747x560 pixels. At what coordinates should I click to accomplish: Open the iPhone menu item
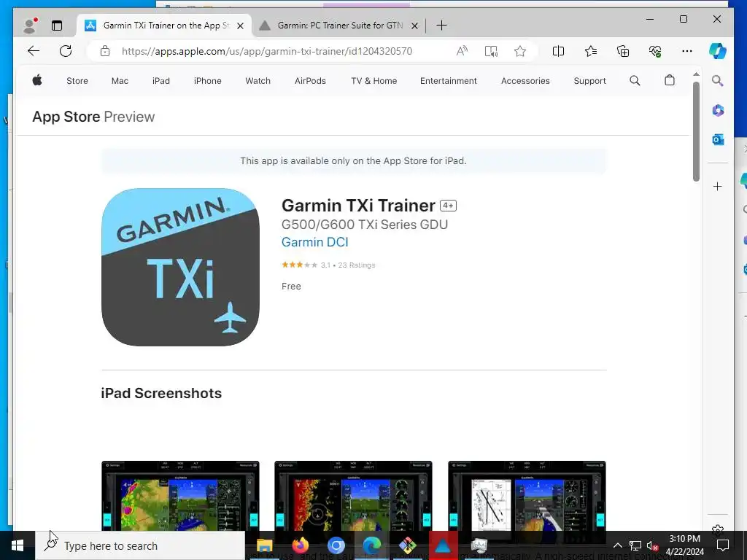coord(208,81)
